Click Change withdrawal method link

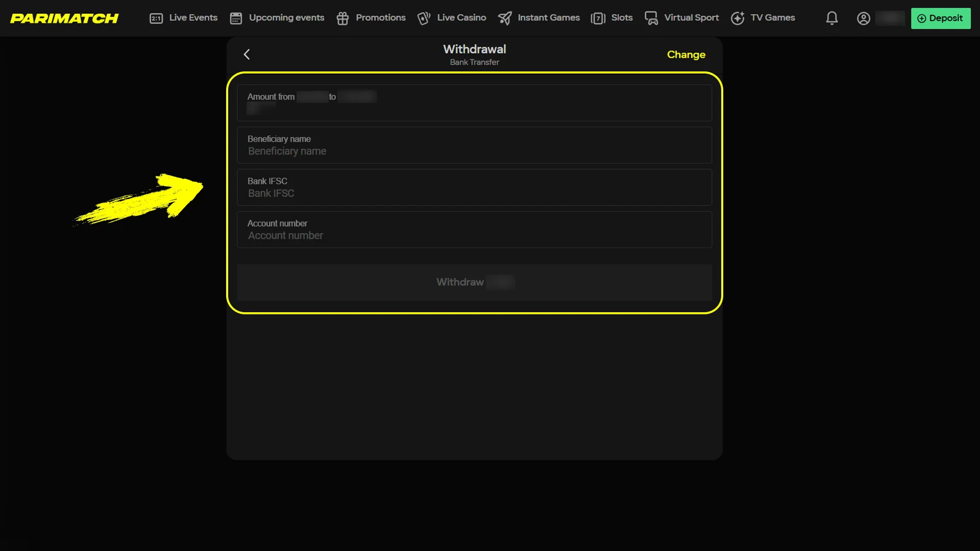686,55
